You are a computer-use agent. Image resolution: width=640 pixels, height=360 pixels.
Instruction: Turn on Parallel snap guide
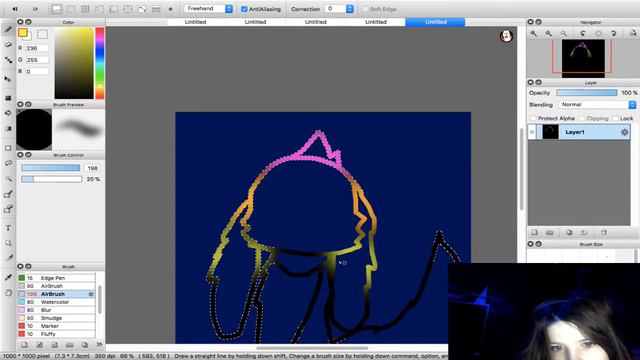(71, 9)
